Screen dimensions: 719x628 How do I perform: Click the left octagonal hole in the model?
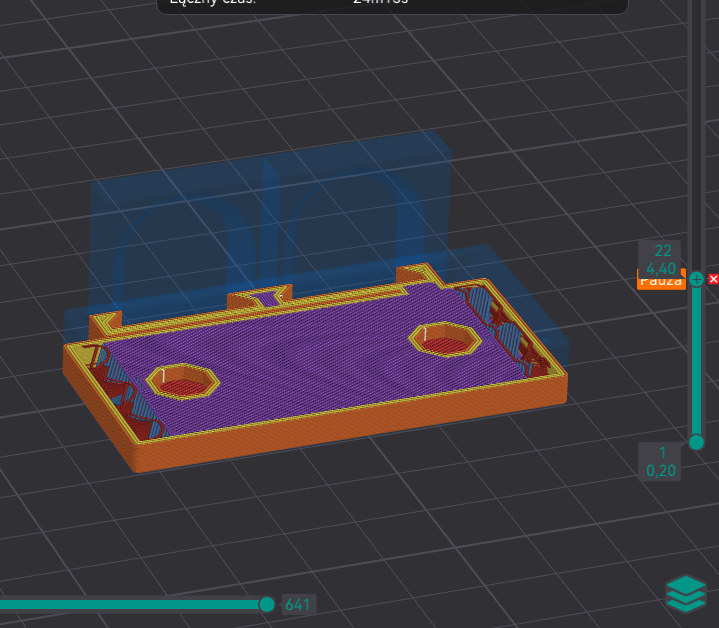pyautogui.click(x=183, y=381)
